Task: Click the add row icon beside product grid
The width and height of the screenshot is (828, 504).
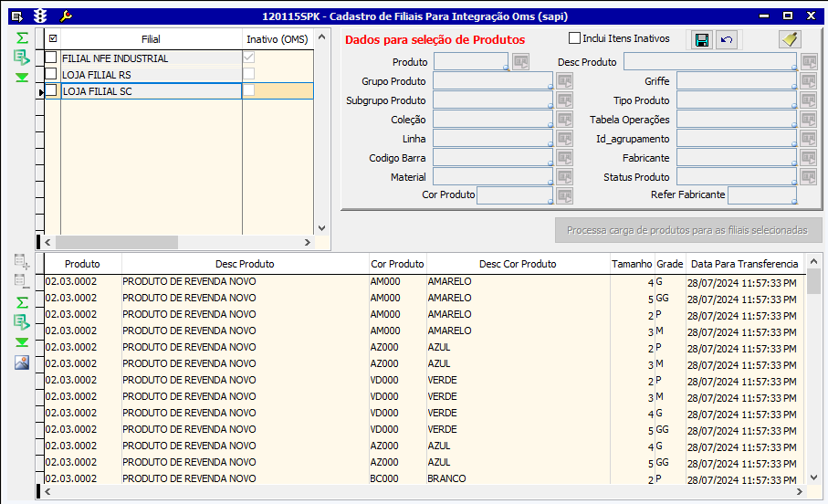Action: coord(22,262)
